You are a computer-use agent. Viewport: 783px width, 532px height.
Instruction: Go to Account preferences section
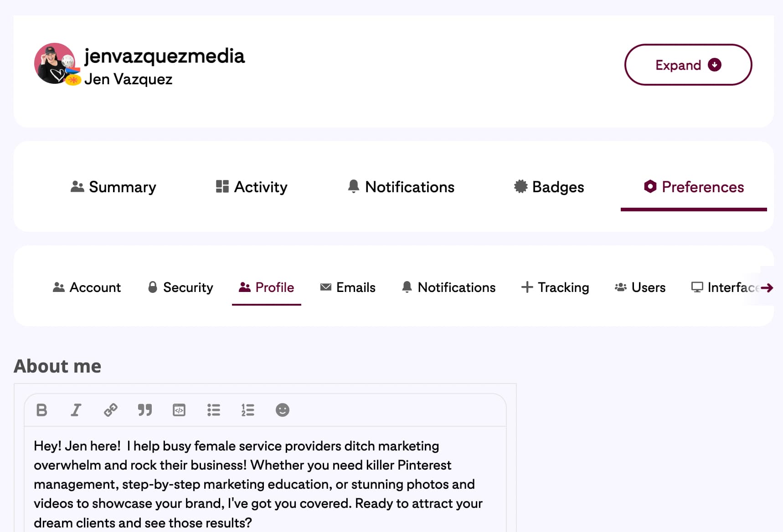87,287
